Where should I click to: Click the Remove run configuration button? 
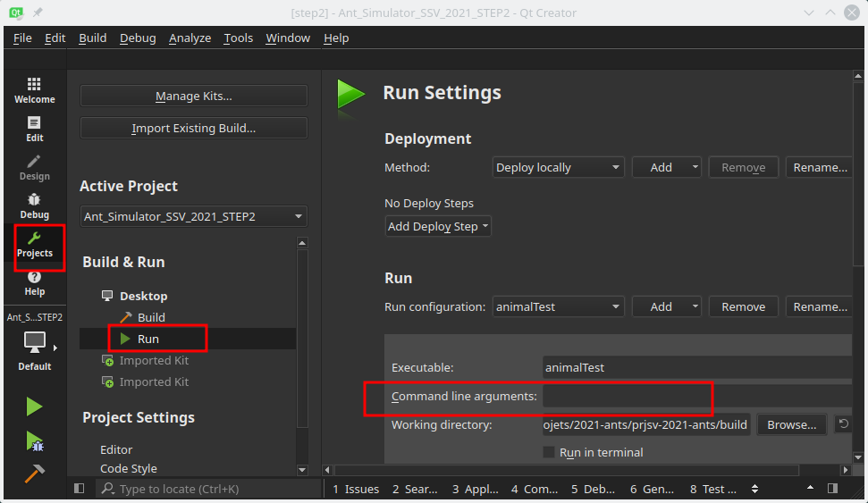pyautogui.click(x=743, y=306)
